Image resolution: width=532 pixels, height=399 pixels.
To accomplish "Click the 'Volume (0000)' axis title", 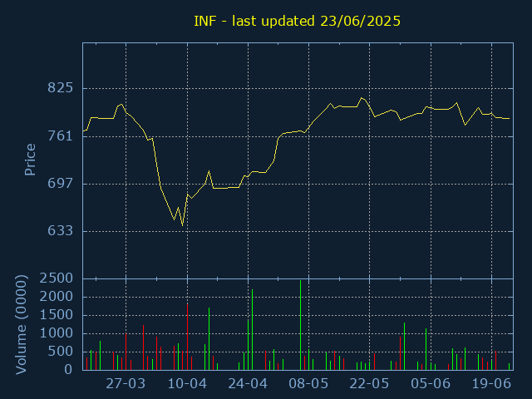I will [21, 325].
